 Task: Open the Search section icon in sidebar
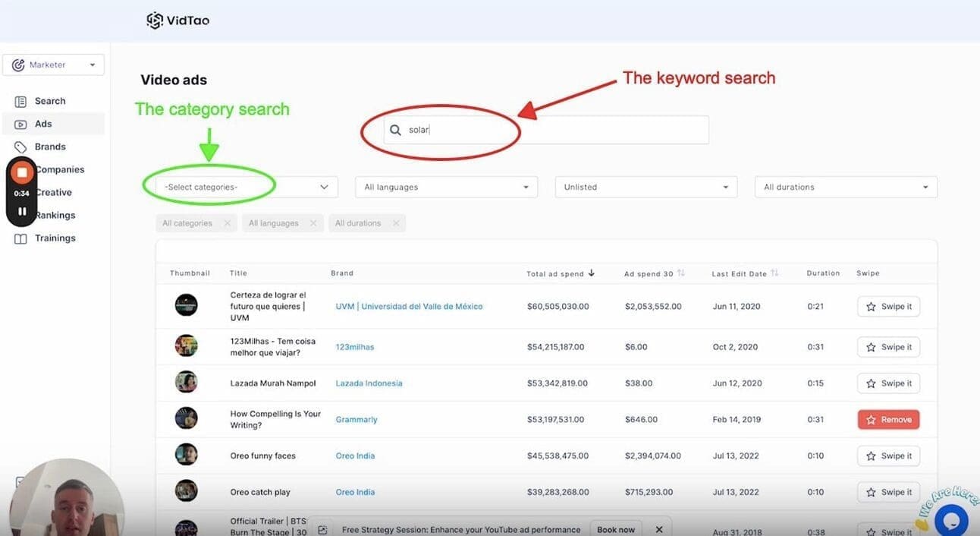tap(20, 101)
